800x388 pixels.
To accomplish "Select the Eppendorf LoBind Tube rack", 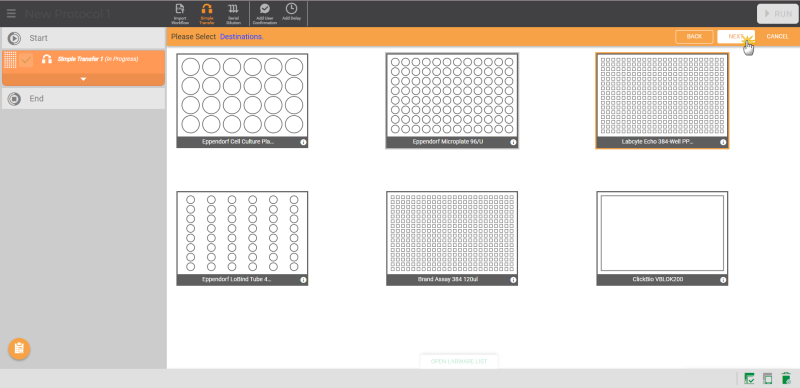I will (242, 238).
